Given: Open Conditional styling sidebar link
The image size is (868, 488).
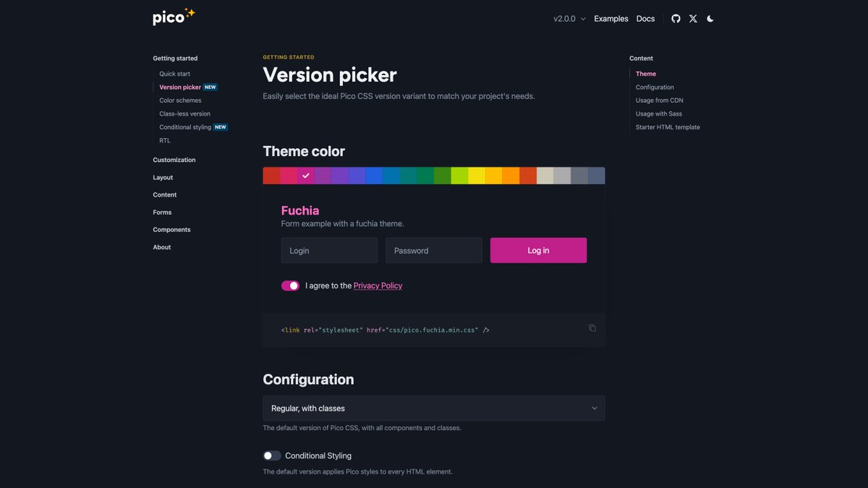Looking at the screenshot, I should pyautogui.click(x=185, y=127).
